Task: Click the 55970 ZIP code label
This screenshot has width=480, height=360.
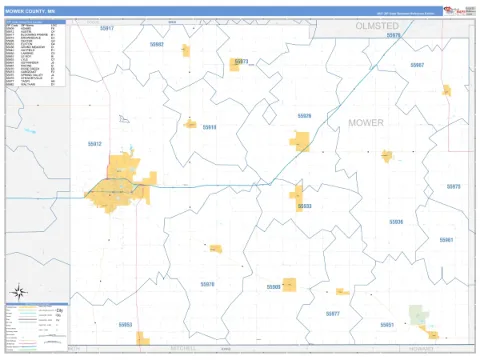Action: click(207, 284)
